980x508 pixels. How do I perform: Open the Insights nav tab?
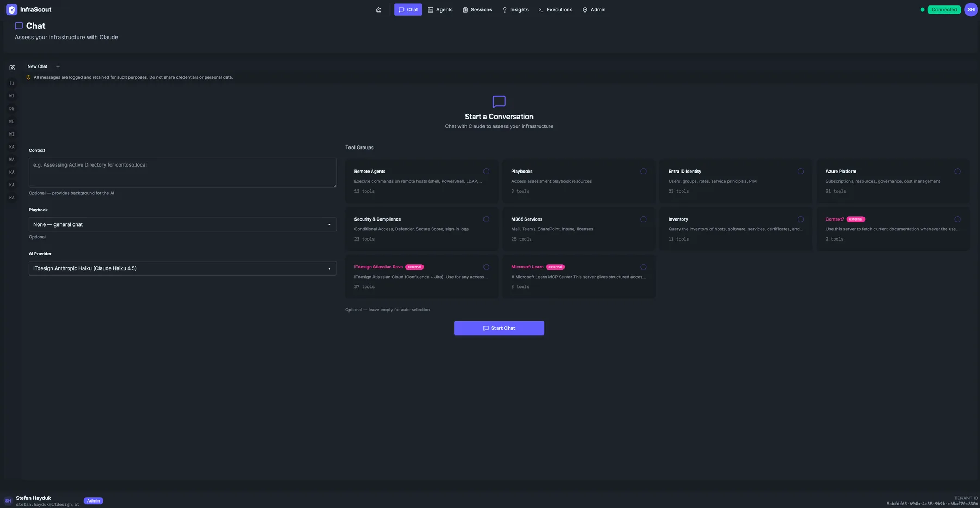(x=515, y=10)
